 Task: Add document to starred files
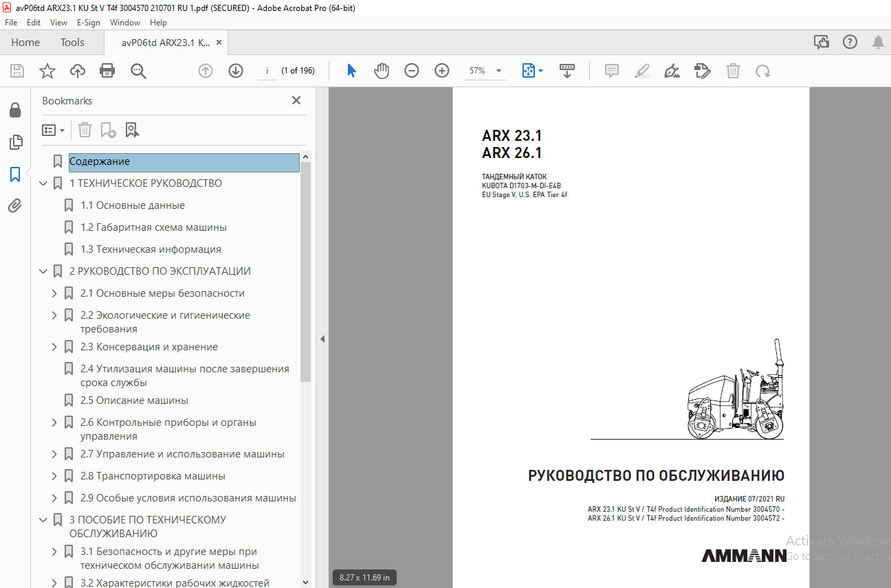click(47, 71)
